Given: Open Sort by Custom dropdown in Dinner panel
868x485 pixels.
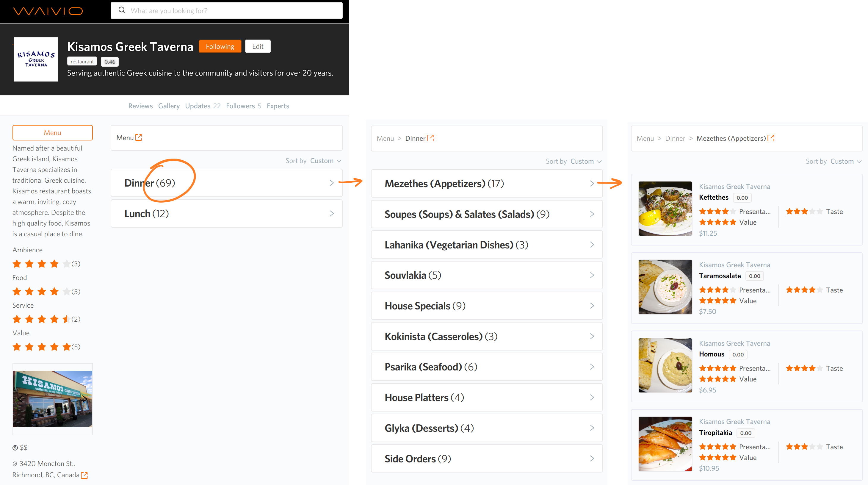Looking at the screenshot, I should tap(586, 162).
